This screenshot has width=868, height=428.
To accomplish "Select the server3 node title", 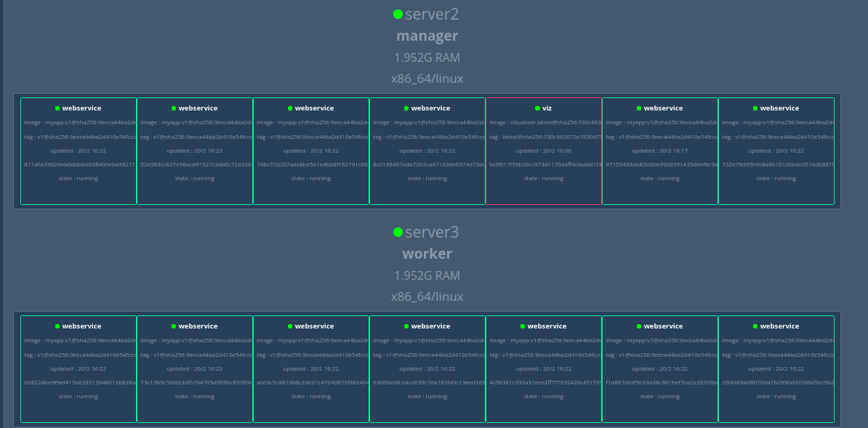I will pos(432,233).
